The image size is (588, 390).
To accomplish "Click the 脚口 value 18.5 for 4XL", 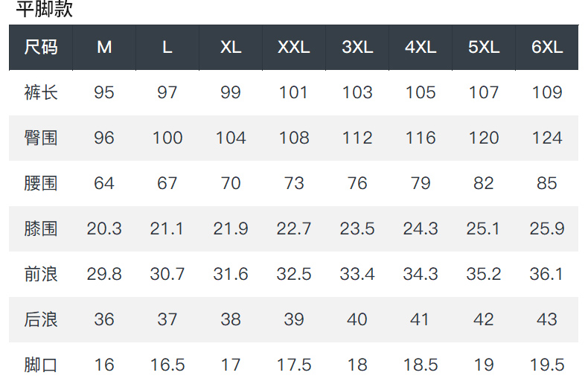I will [421, 365].
